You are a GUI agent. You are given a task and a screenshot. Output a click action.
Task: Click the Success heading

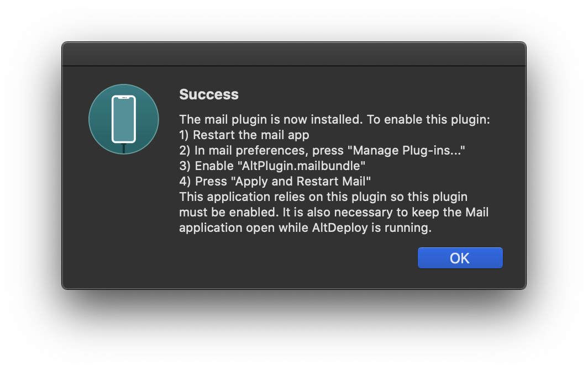[x=209, y=94]
